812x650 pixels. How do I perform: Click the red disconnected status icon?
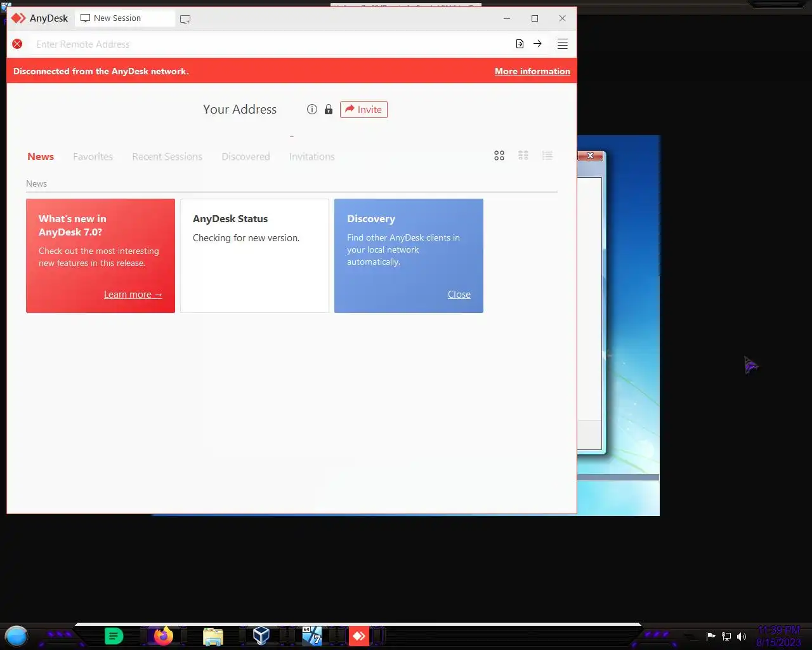(x=17, y=44)
